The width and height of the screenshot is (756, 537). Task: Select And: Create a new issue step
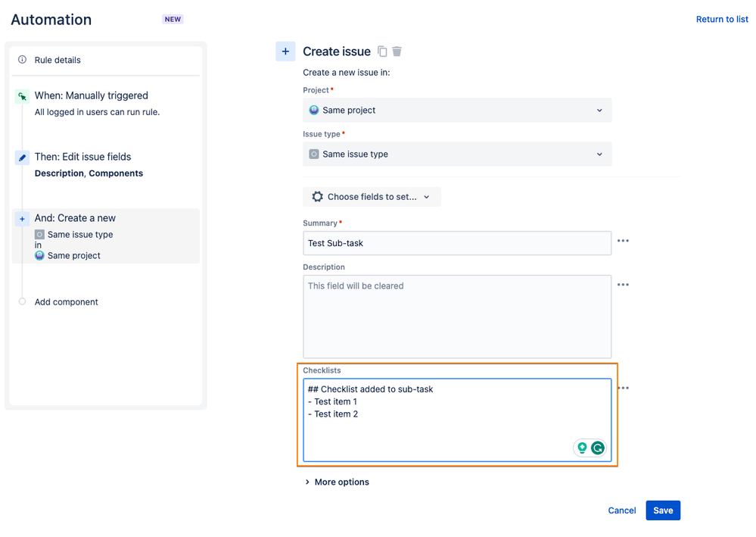click(75, 218)
